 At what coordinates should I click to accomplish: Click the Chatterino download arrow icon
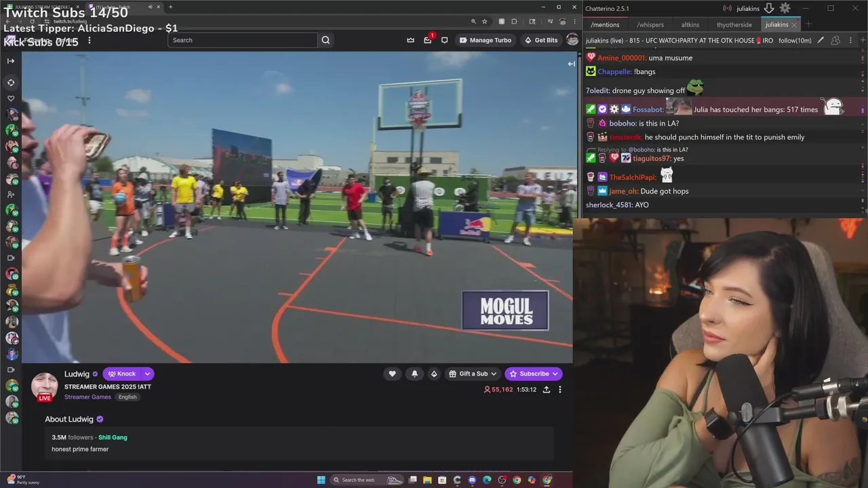[768, 8]
